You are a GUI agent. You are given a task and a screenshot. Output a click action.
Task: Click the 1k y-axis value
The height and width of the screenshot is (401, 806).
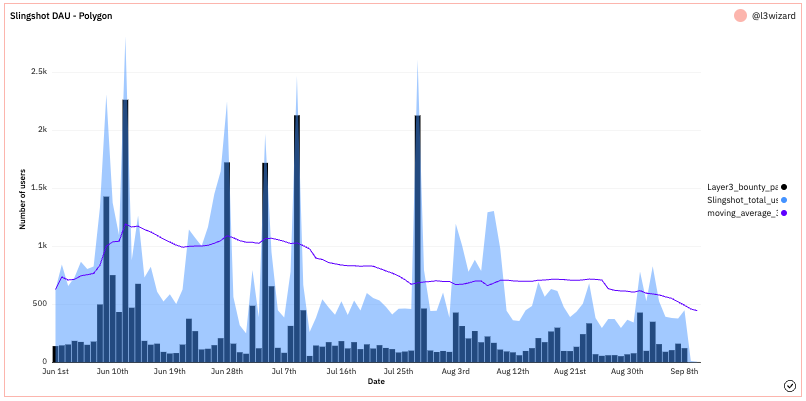(x=43, y=246)
